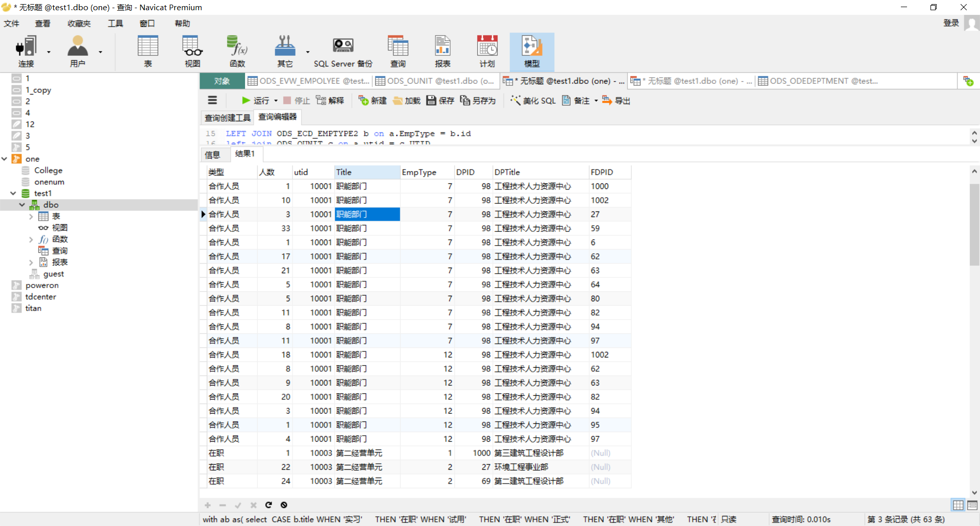This screenshot has width=980, height=526.
Task: Click the new tab plus icon
Action: click(x=968, y=81)
